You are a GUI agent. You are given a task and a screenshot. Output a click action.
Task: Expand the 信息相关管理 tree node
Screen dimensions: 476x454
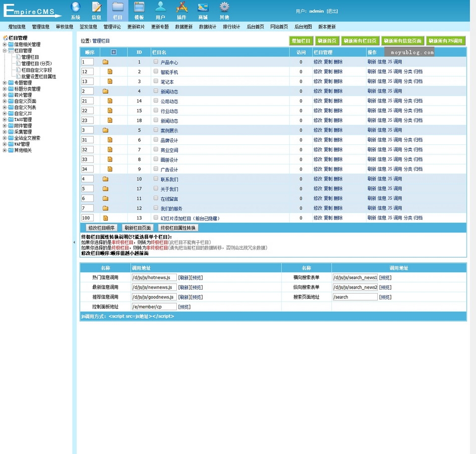(5, 44)
